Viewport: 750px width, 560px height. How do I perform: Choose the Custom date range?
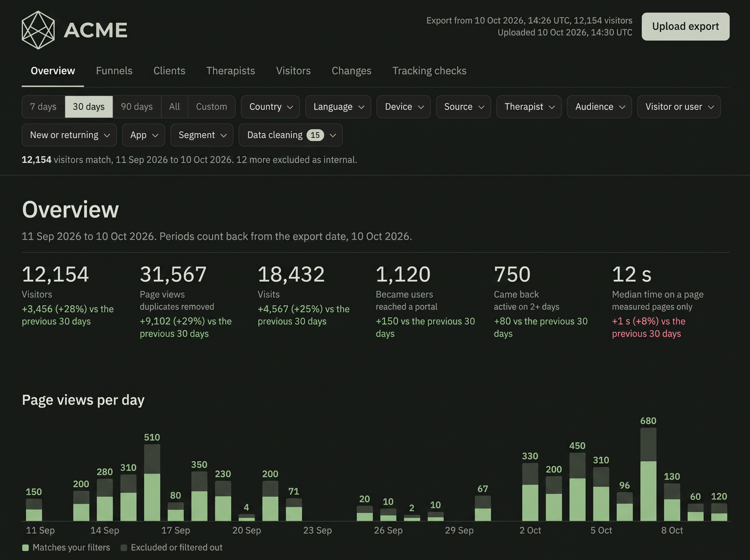(x=212, y=107)
